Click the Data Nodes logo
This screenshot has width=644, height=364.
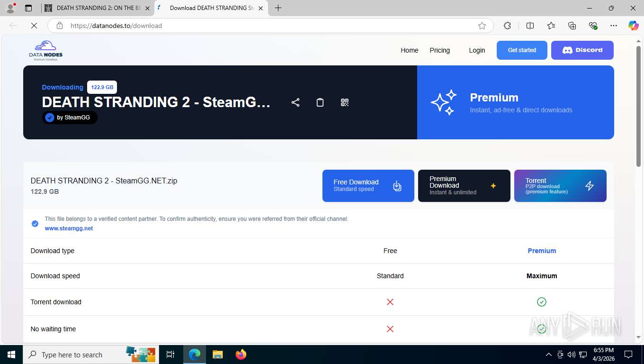click(x=46, y=50)
